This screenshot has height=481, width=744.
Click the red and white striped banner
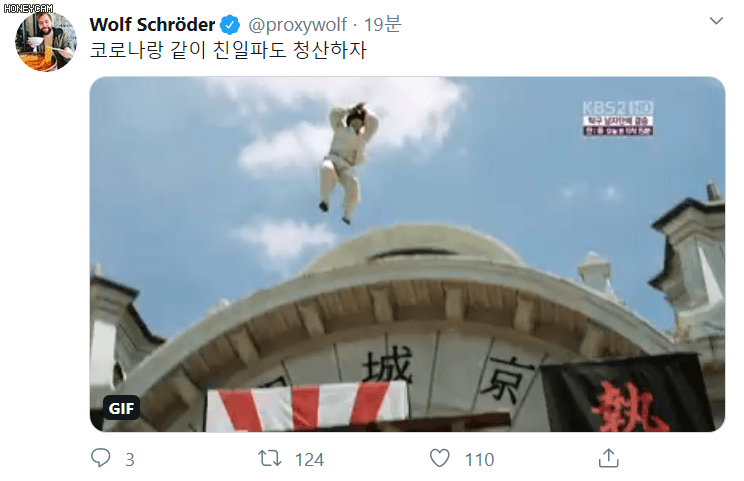coord(307,407)
